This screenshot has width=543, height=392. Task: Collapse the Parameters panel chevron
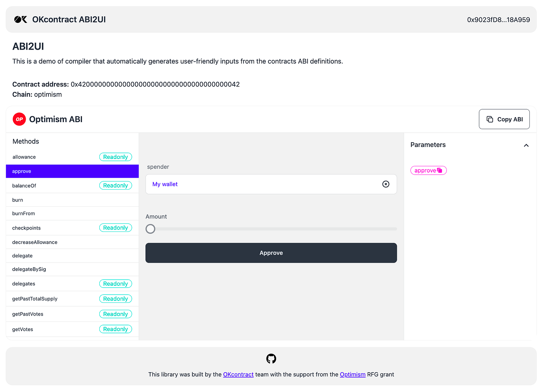click(526, 145)
